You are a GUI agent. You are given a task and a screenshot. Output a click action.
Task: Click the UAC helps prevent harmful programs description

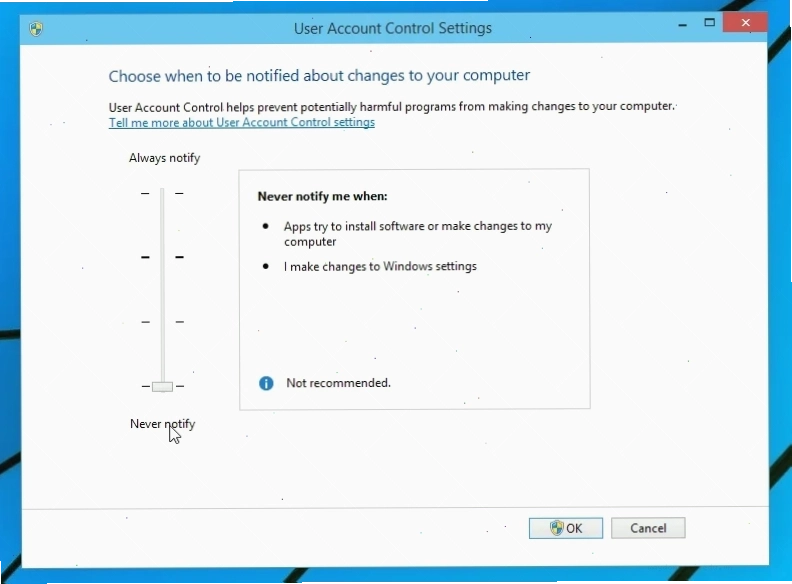click(391, 107)
